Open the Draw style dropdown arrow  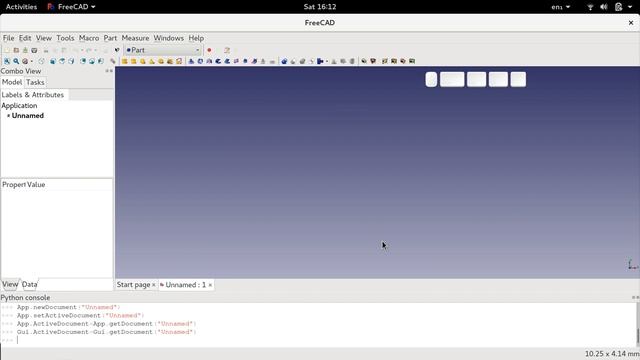pyautogui.click(x=31, y=62)
